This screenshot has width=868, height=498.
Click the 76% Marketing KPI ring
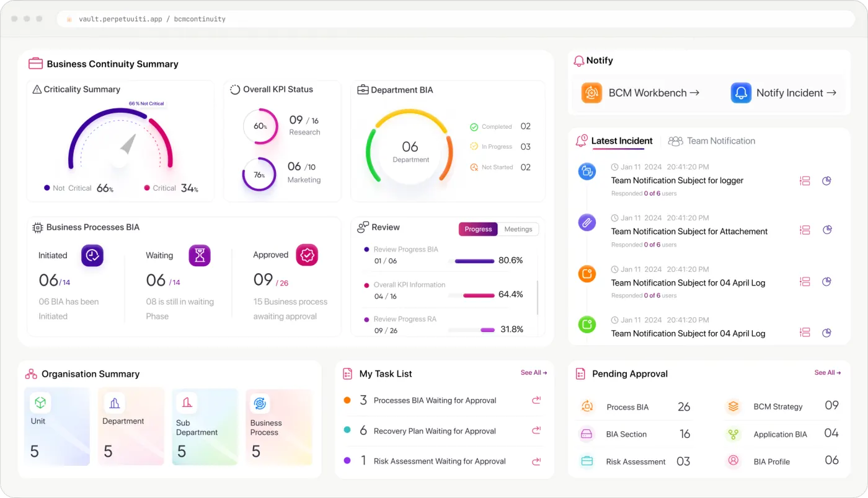pyautogui.click(x=259, y=175)
